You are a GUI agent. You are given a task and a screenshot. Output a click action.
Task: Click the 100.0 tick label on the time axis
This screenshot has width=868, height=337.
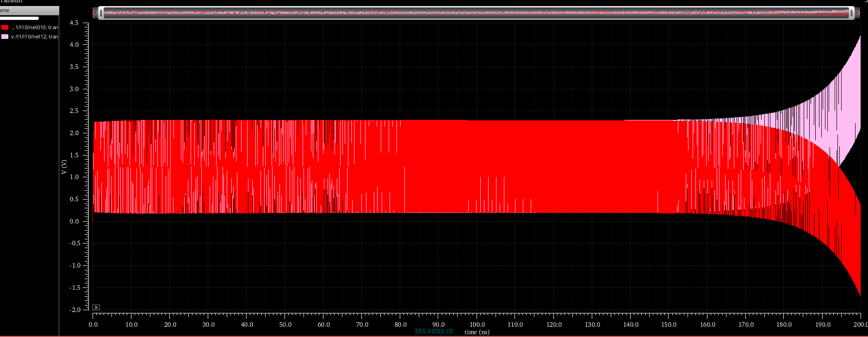pos(477,325)
